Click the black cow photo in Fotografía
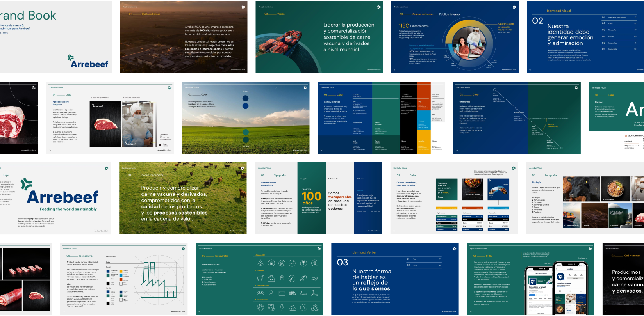Image resolution: width=644 pixels, height=316 pixels. coord(582,189)
